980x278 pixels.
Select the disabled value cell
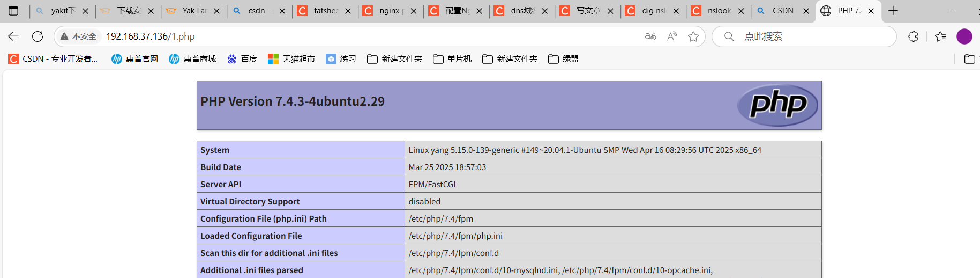pyautogui.click(x=613, y=201)
